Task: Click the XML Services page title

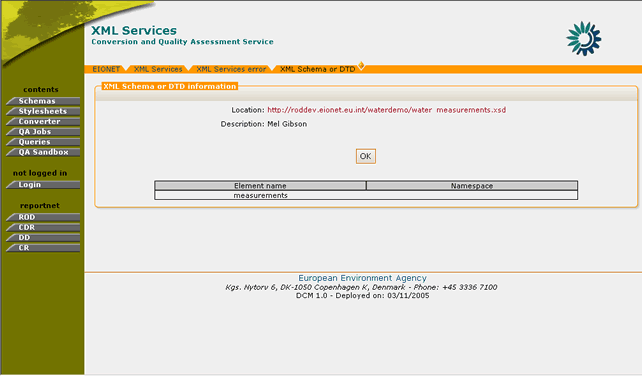Action: click(x=134, y=30)
